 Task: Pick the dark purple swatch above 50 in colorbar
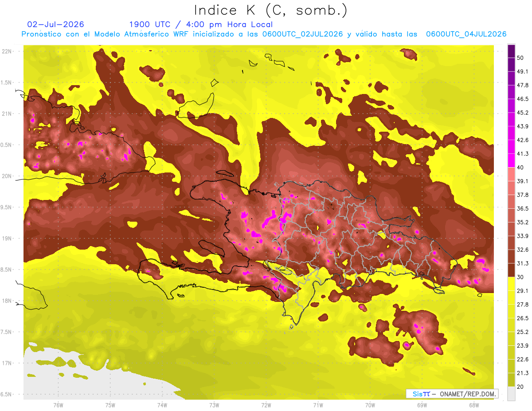(x=511, y=51)
